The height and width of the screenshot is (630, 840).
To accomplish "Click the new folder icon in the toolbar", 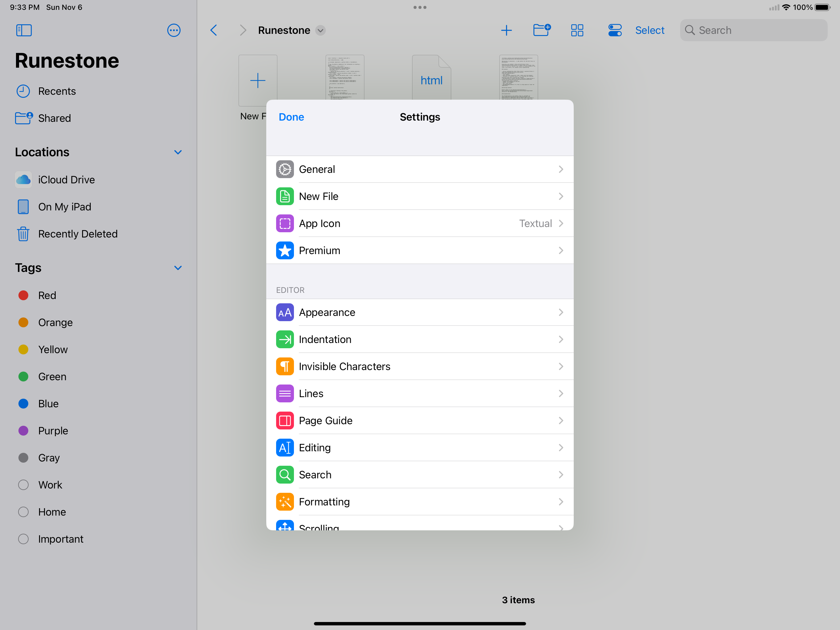I will coord(541,30).
